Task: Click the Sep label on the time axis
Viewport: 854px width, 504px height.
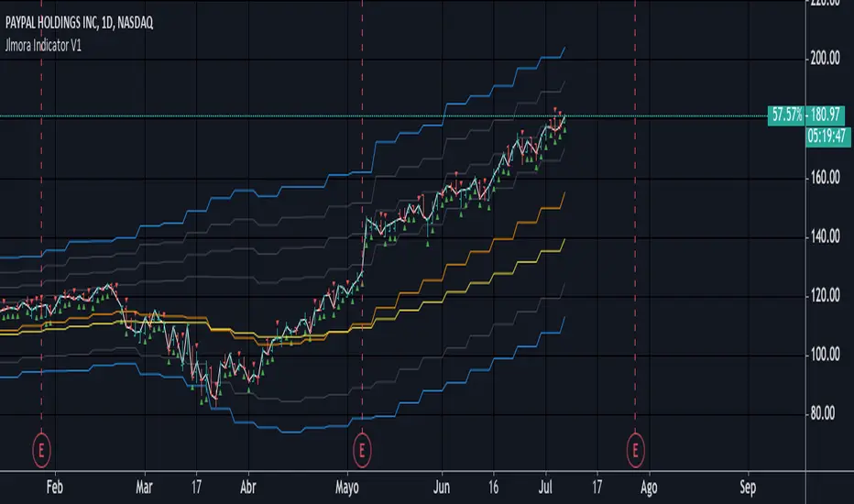Action: click(749, 487)
